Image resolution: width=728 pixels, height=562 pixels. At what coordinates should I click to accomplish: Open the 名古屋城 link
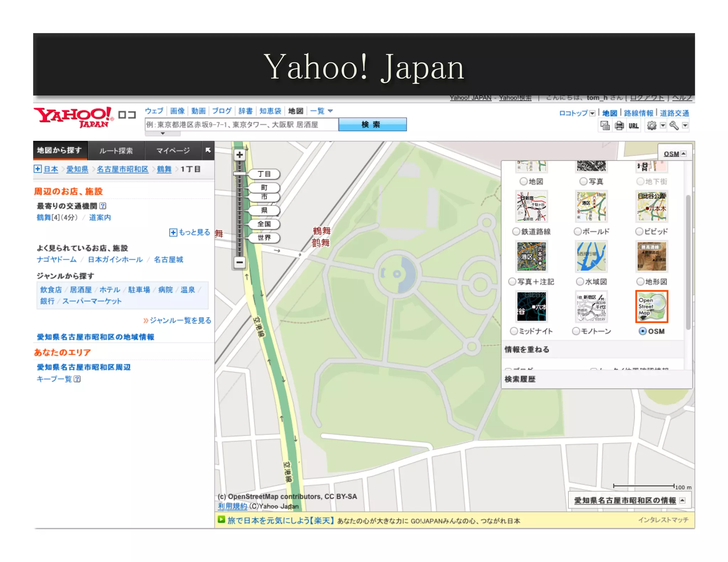click(168, 260)
